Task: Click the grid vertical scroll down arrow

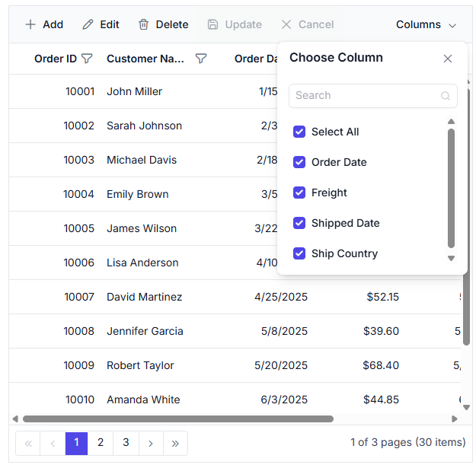Action: click(x=467, y=407)
